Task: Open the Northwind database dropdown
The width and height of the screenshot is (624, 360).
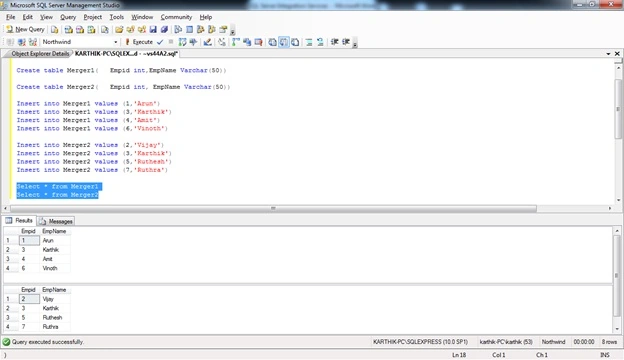Action: (x=116, y=42)
